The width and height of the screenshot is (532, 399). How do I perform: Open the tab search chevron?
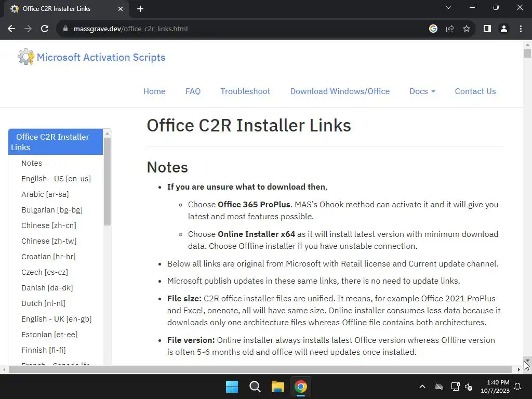point(448,7)
